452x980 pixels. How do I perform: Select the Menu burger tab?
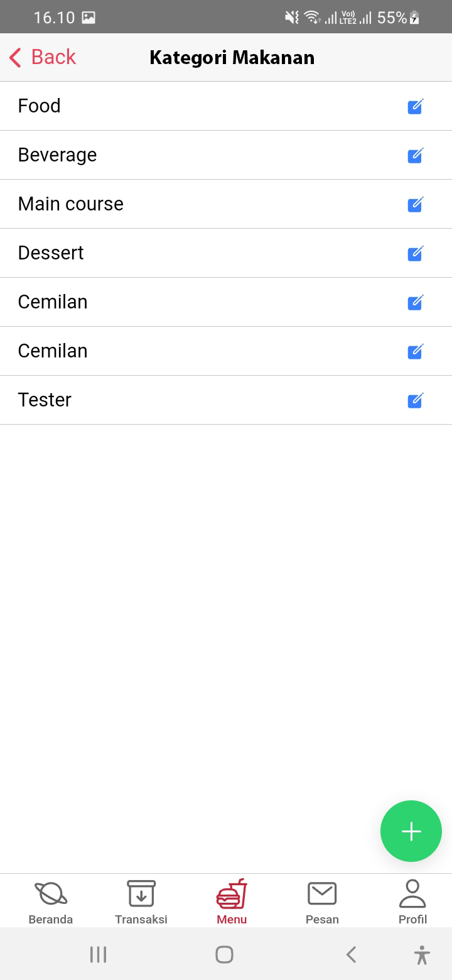tap(232, 902)
